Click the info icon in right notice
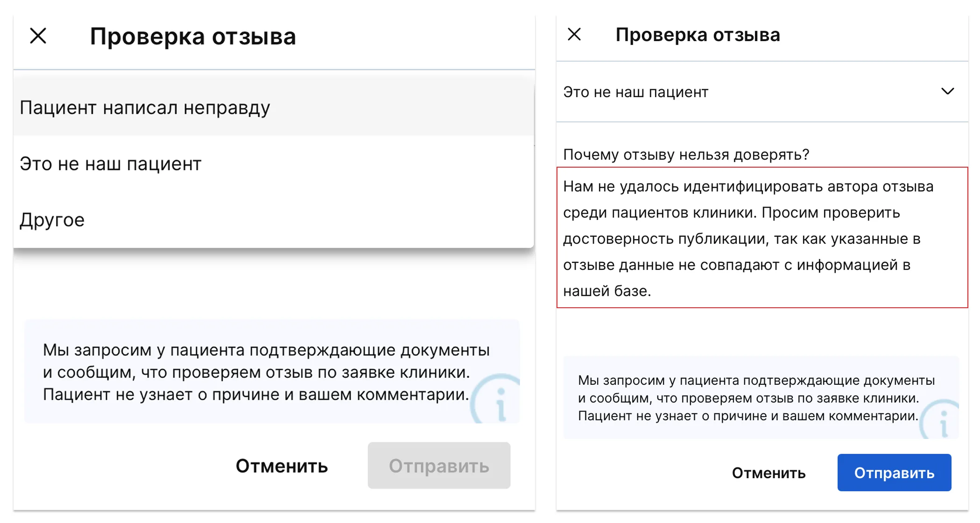Viewport: 980px width, 523px height. (940, 420)
